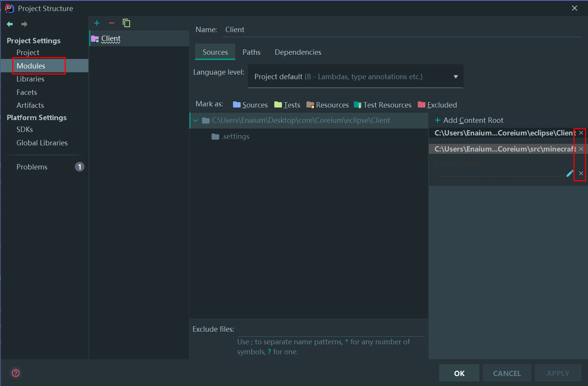Image resolution: width=588 pixels, height=386 pixels.
Task: Switch to the Dependencies tab
Action: 298,52
